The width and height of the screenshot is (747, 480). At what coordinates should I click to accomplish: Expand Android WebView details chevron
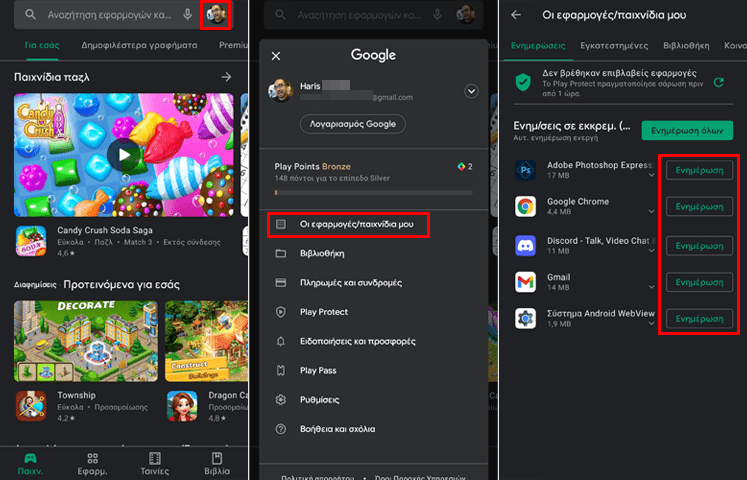coord(651,324)
